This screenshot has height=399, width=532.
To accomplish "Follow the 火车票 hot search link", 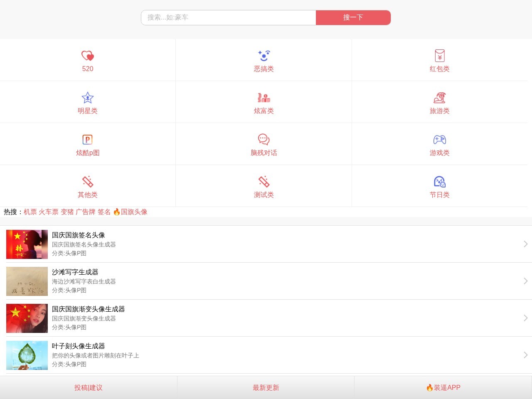I will [x=49, y=212].
